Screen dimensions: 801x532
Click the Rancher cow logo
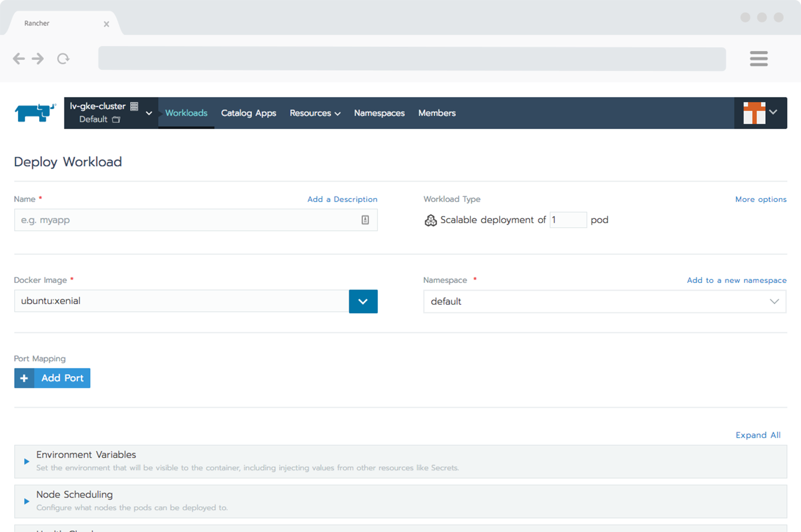pyautogui.click(x=35, y=112)
